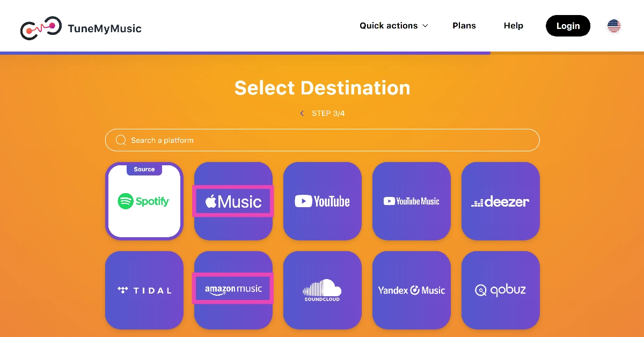This screenshot has width=644, height=337.
Task: Choose YouTube as the destination platform
Action: click(323, 201)
